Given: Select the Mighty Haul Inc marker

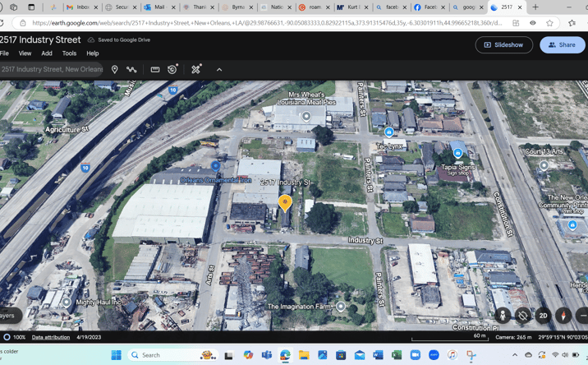Looking at the screenshot, I should click(x=67, y=302).
